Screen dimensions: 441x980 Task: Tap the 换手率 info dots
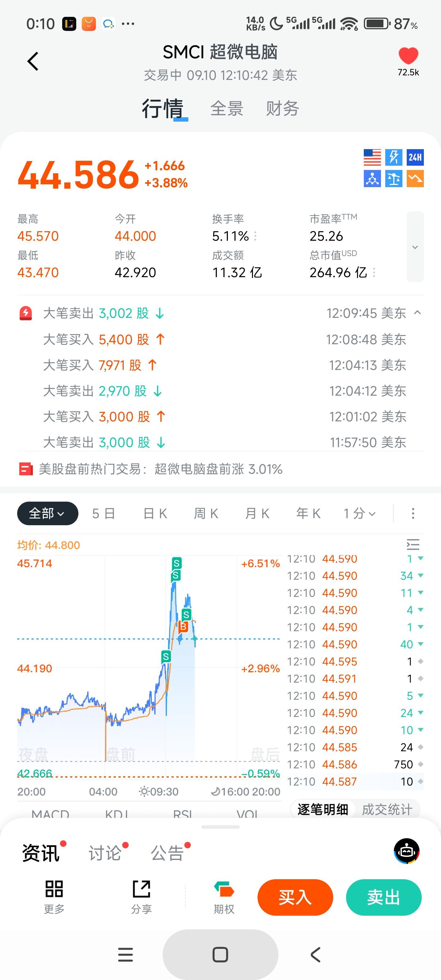pyautogui.click(x=255, y=236)
